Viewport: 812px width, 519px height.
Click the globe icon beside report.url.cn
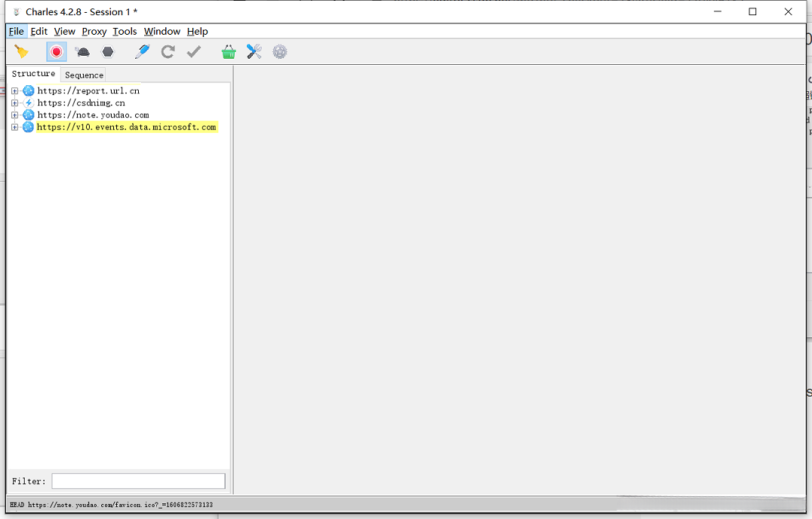click(x=29, y=91)
